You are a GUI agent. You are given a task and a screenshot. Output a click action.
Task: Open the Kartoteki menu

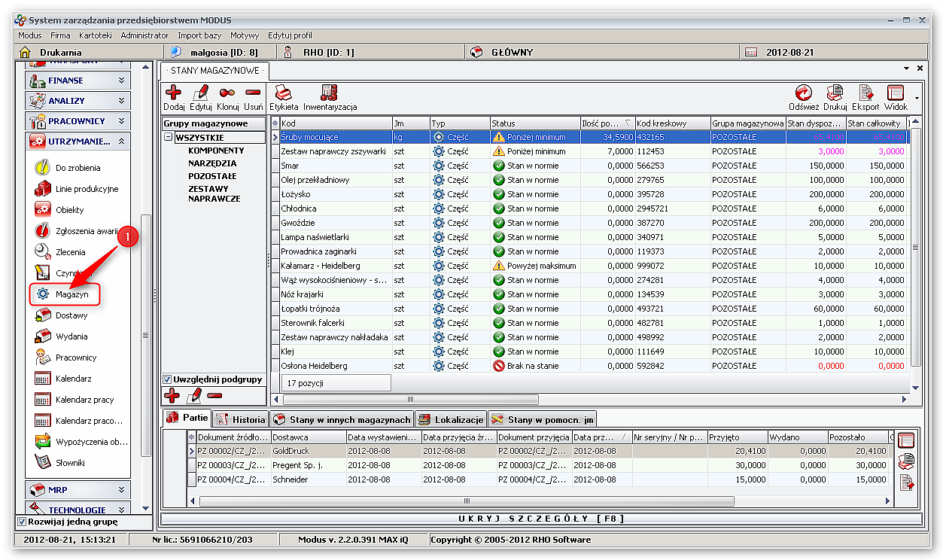click(x=95, y=35)
